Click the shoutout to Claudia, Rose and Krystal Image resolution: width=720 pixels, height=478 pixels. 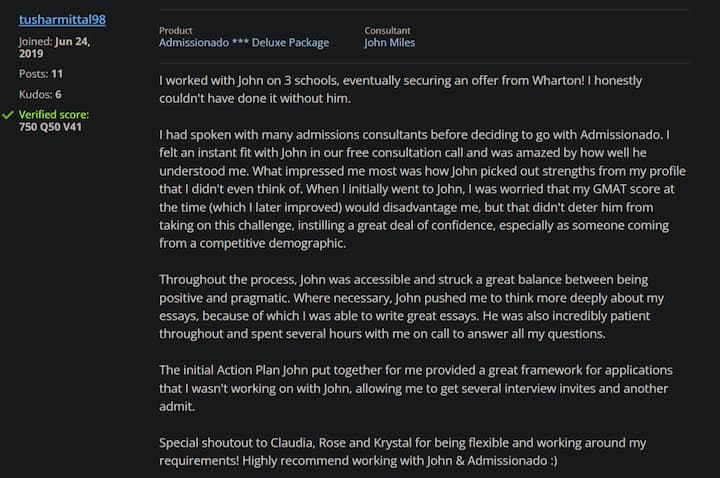point(403,451)
